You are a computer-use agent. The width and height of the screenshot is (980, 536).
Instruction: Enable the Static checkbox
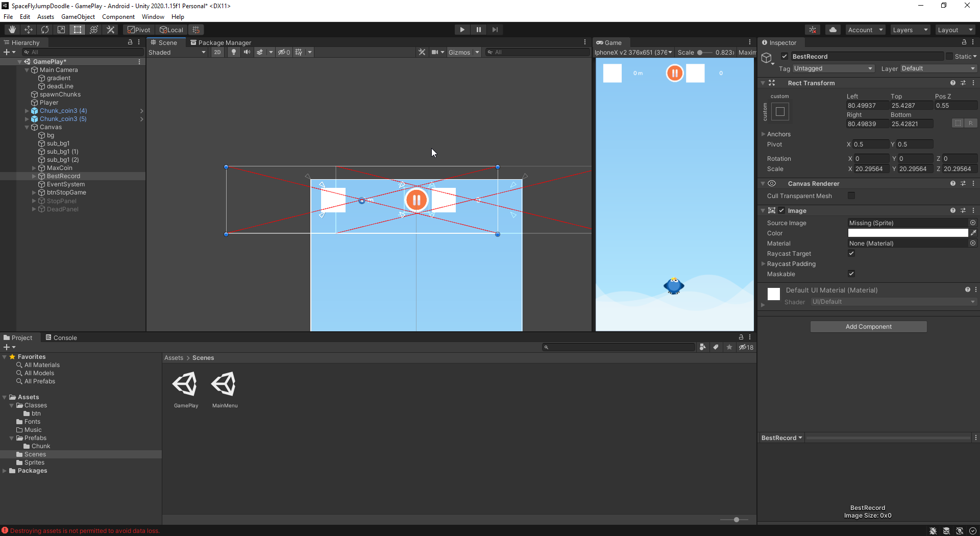tap(949, 56)
